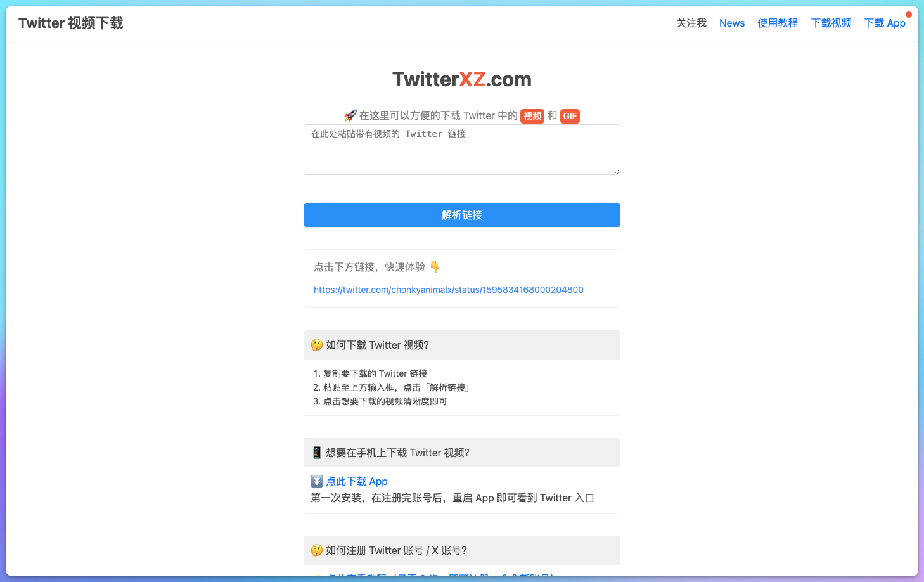Screen dimensions: 924x582
Task: Click the TwitterXZ.com heading logo
Action: [x=462, y=79]
